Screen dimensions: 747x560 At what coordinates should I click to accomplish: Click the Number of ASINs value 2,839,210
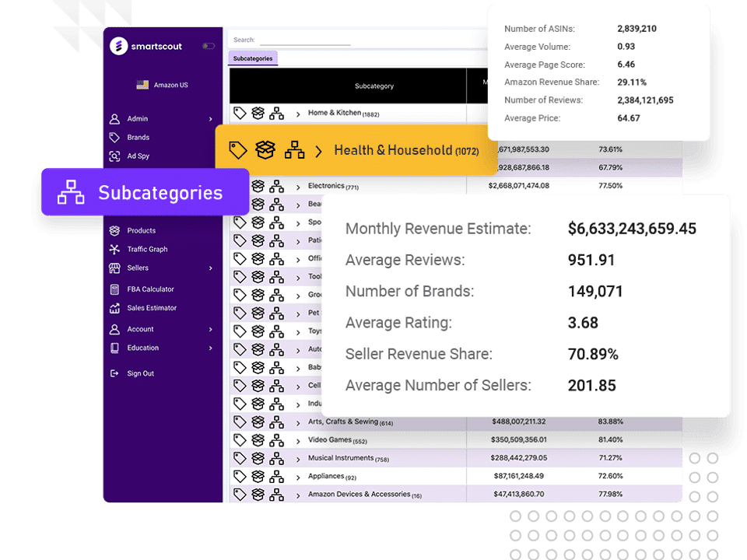pyautogui.click(x=637, y=29)
